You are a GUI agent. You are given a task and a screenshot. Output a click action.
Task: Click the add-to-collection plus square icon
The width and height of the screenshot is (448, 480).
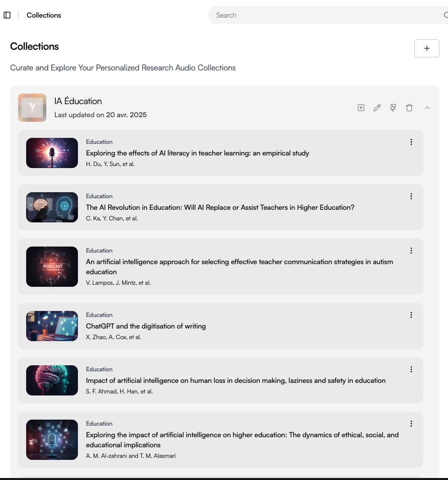click(x=361, y=108)
